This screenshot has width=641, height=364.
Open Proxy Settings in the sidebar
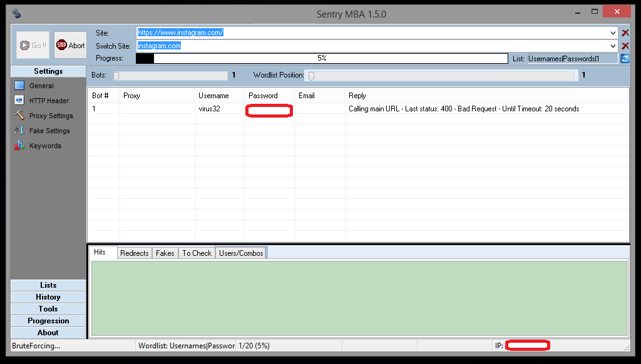[x=51, y=116]
